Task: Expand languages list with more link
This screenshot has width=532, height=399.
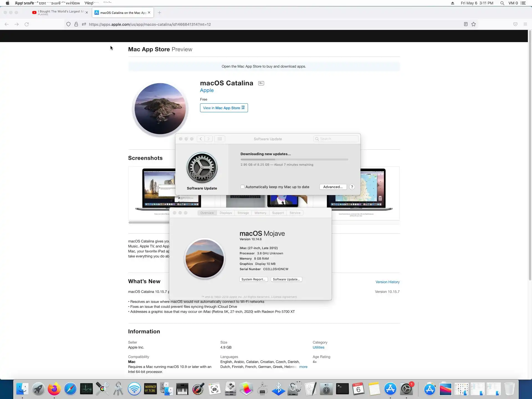Action: click(x=303, y=367)
